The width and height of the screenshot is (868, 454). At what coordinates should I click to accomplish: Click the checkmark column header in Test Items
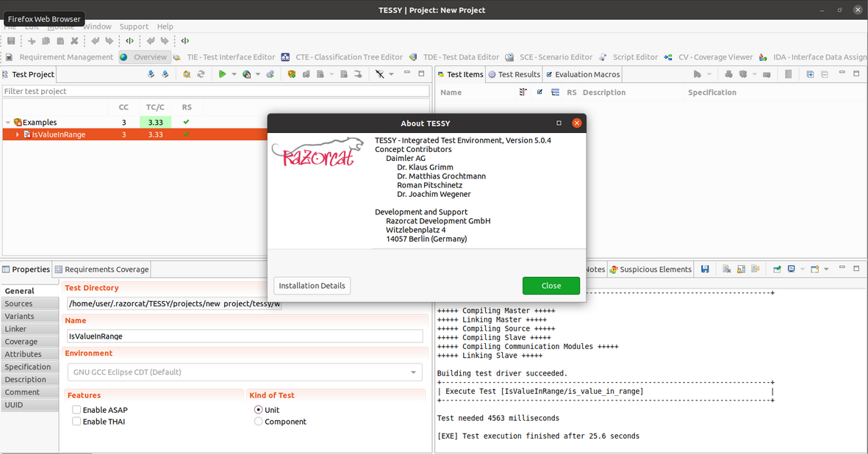(539, 93)
